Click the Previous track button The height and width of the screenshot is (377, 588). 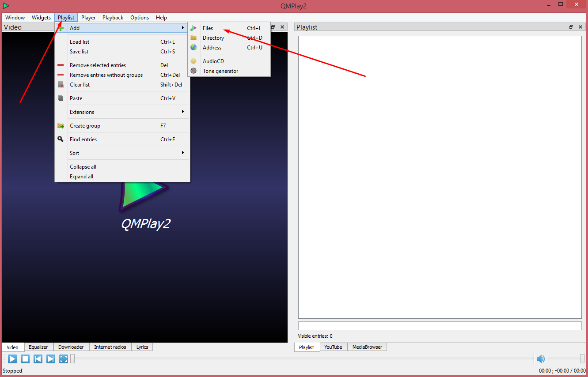(38, 359)
